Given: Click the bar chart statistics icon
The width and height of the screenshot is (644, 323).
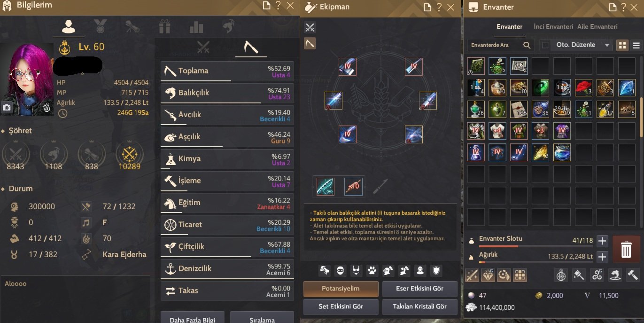Looking at the screenshot, I should click(196, 27).
